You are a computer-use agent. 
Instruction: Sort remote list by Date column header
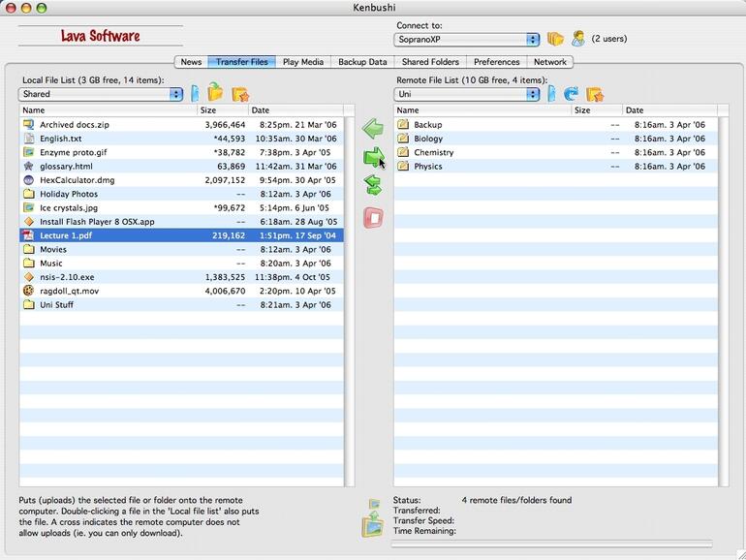668,110
